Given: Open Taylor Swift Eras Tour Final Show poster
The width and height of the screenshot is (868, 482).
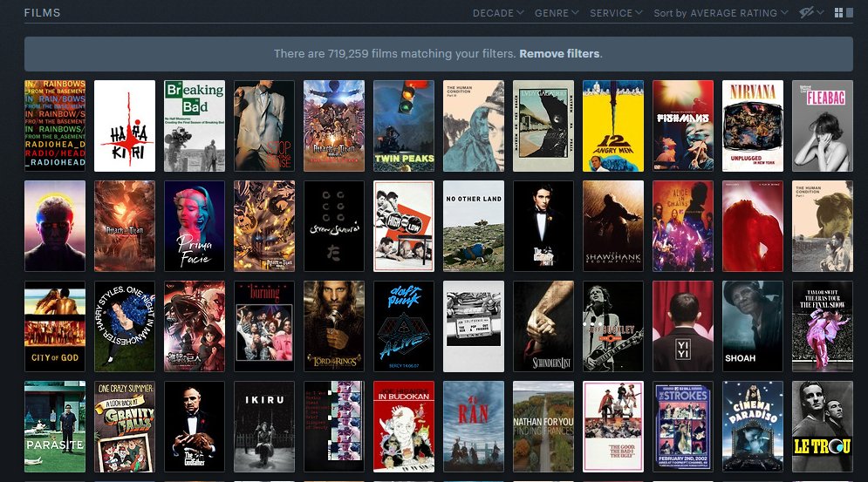Looking at the screenshot, I should (x=822, y=326).
